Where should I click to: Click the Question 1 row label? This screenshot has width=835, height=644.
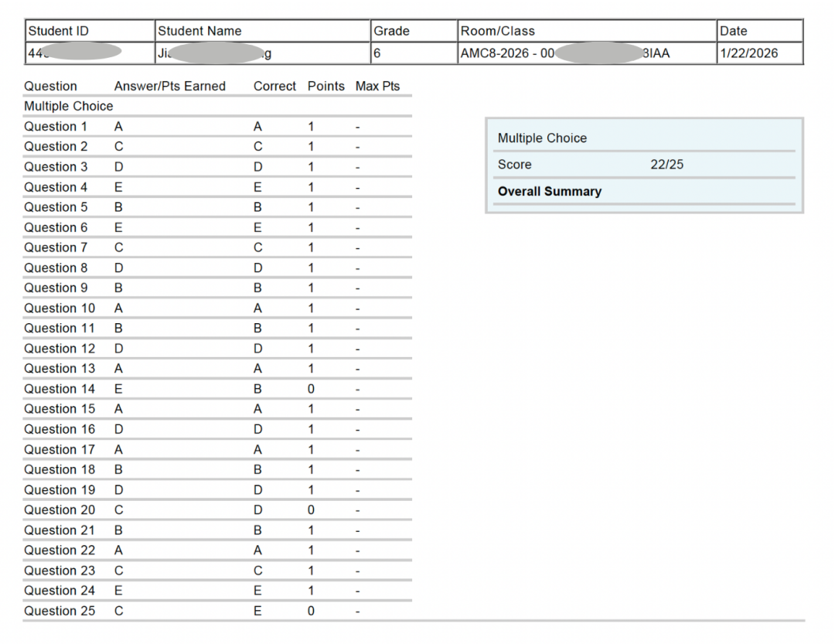point(56,126)
